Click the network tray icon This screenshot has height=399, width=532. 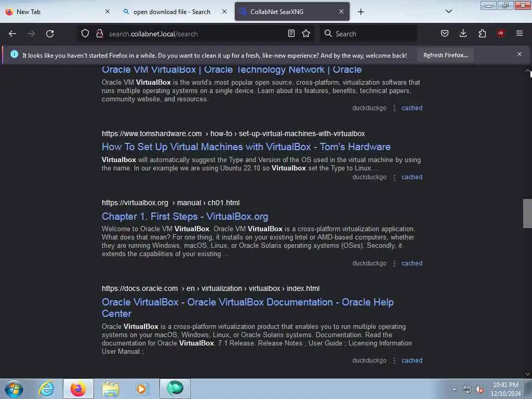[467, 390]
